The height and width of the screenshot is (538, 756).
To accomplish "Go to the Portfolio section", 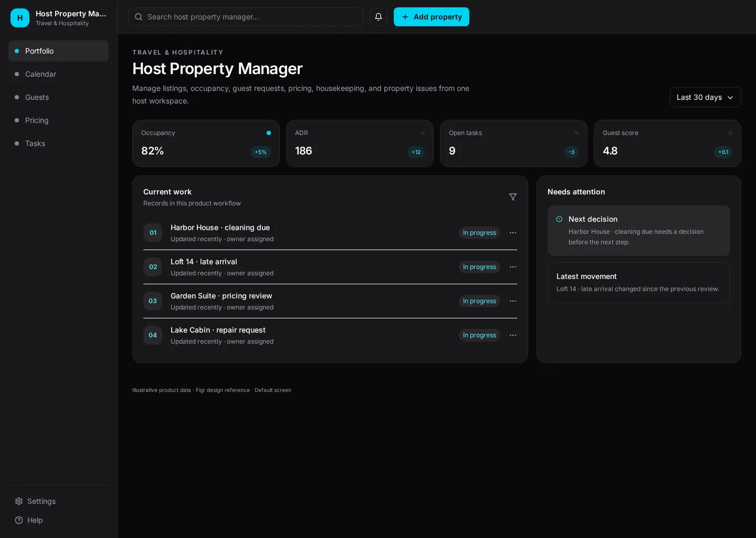I will click(x=58, y=51).
